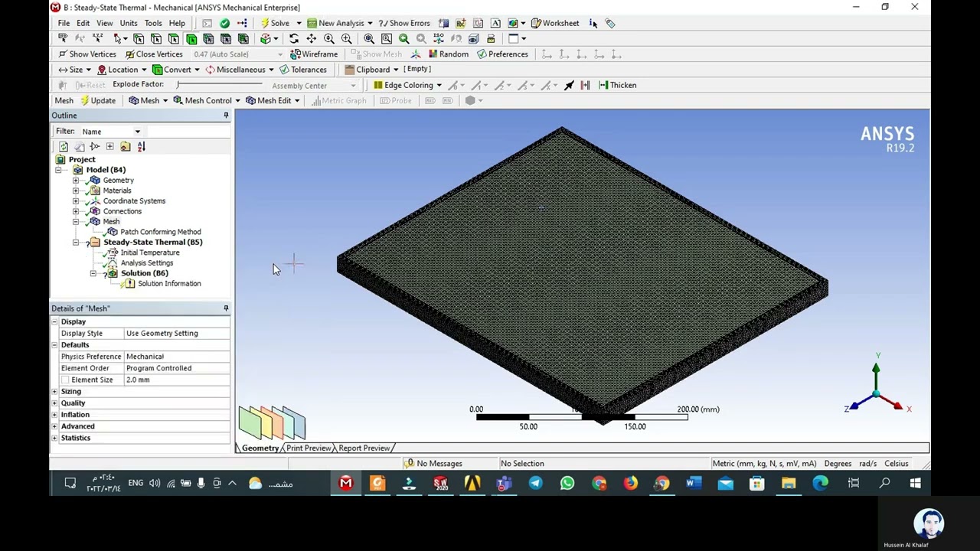Image resolution: width=980 pixels, height=551 pixels.
Task: Click the Random colors button
Action: pos(448,54)
